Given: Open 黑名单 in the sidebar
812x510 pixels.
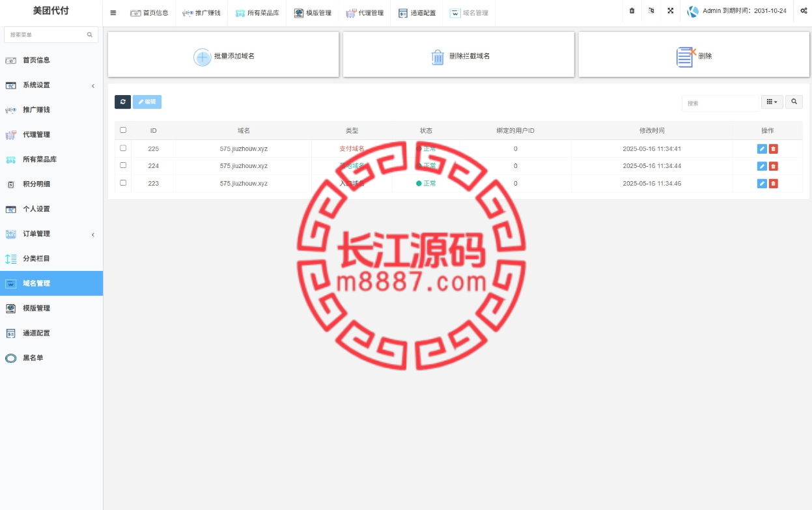Looking at the screenshot, I should click(51, 358).
